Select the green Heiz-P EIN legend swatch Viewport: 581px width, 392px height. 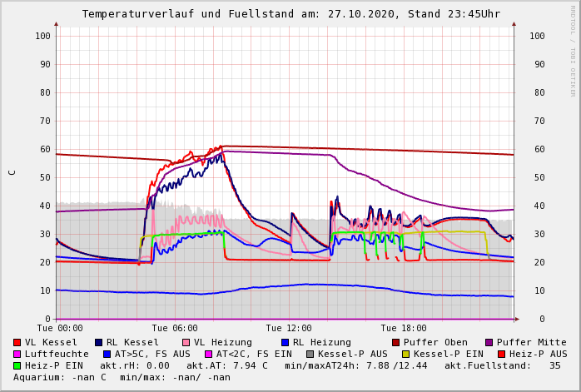click(17, 365)
